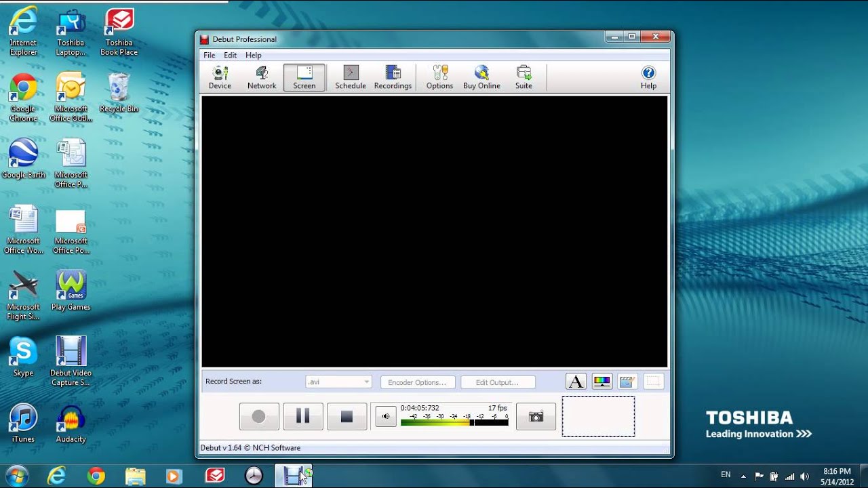The image size is (868, 488).
Task: Select the Recycle Bin icon
Action: pyautogui.click(x=119, y=94)
